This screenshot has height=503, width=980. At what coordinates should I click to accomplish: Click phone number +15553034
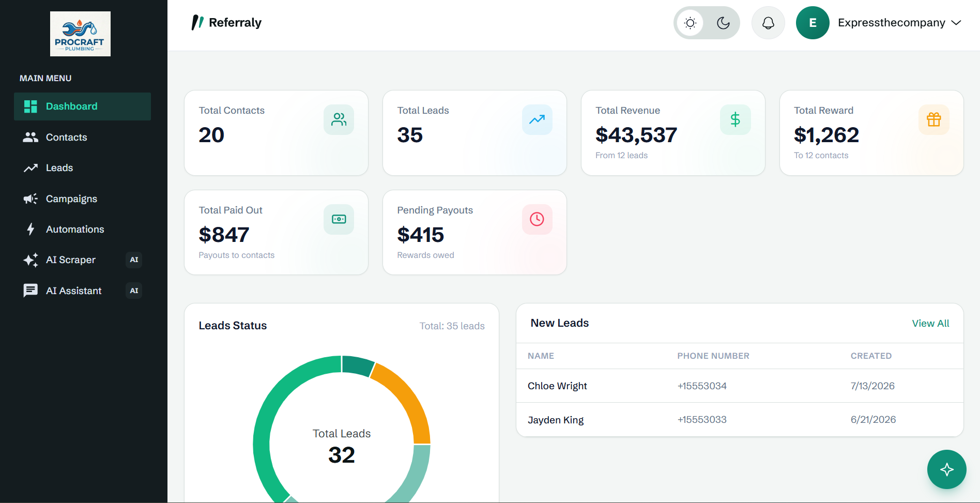[x=702, y=386]
